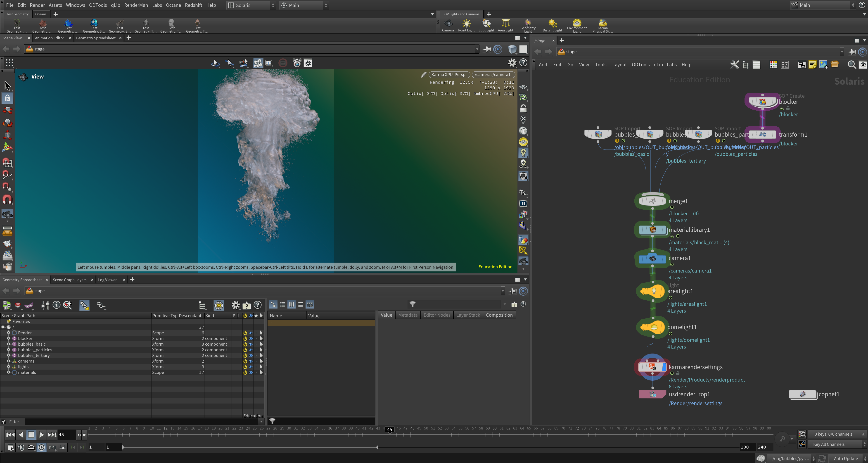Open the Render menu

[x=37, y=5]
